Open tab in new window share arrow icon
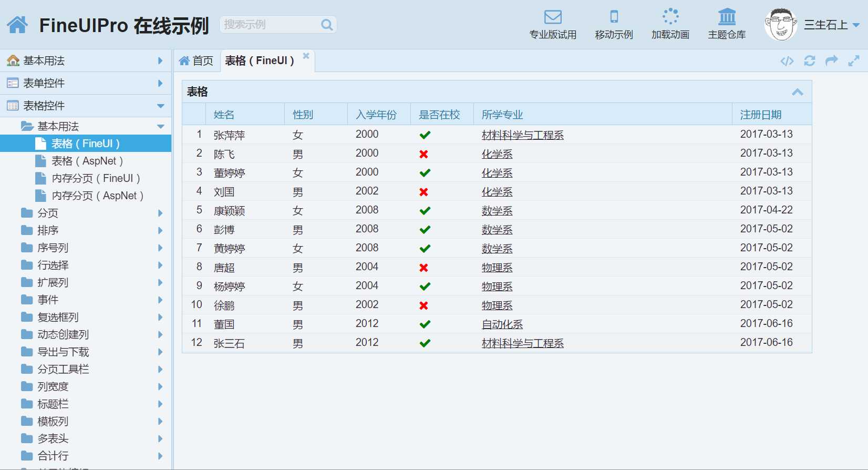 click(832, 61)
